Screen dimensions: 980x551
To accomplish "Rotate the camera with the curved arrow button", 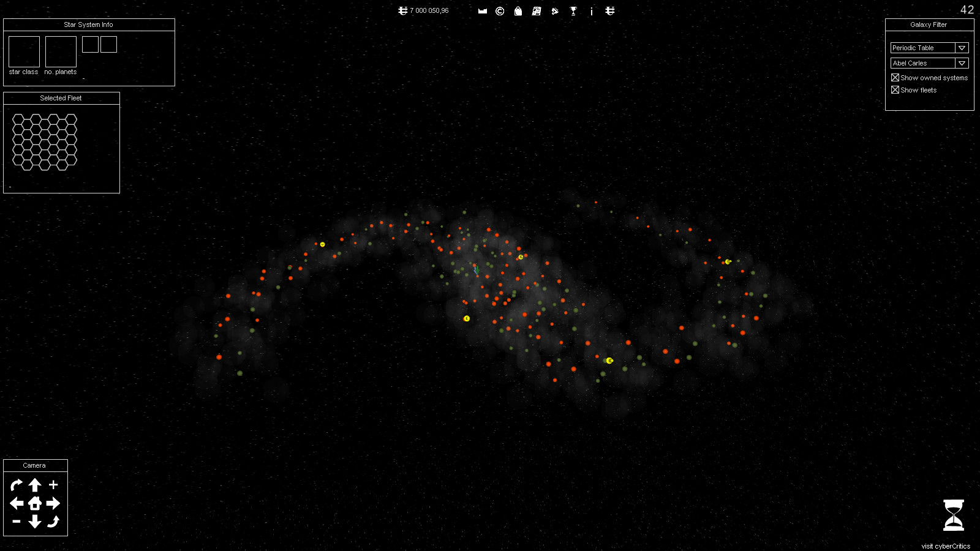I will click(17, 484).
